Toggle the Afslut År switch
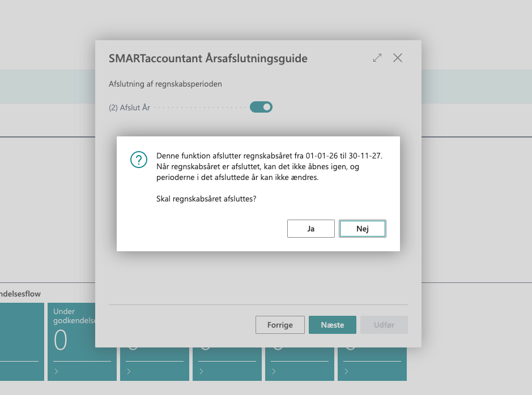532x395 pixels. [261, 107]
